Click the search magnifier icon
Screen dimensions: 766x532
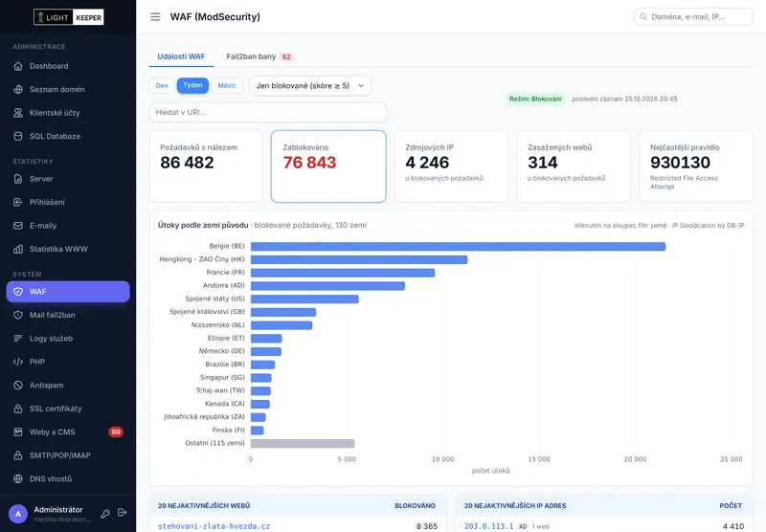coord(643,16)
